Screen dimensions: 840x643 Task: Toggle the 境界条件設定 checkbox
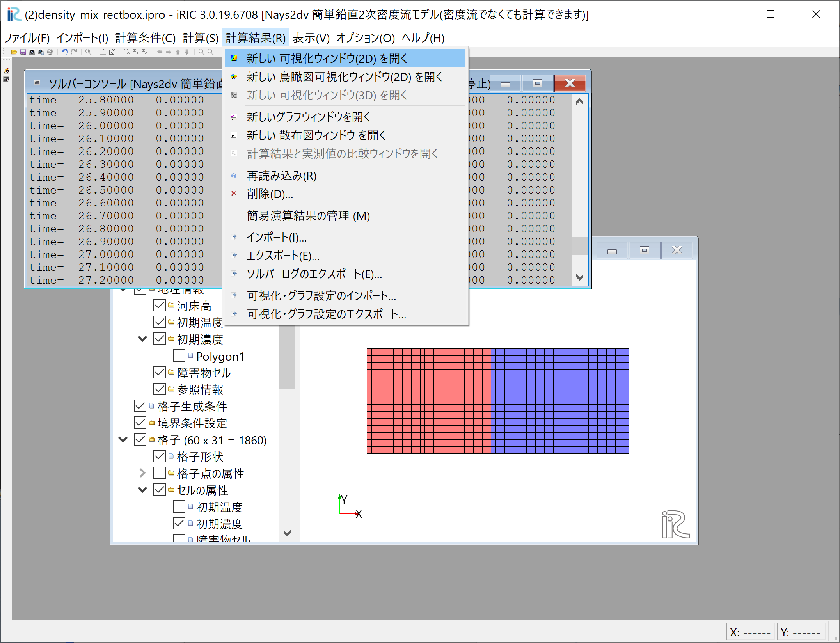pos(140,423)
